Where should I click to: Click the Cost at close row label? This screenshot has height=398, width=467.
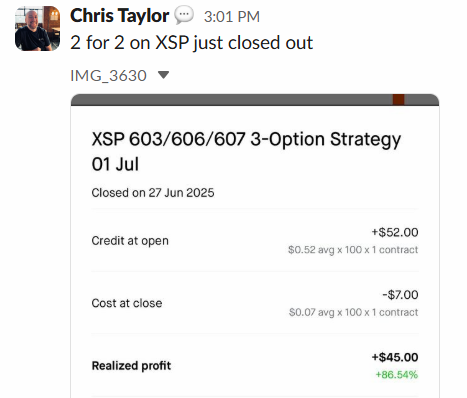[x=127, y=303]
